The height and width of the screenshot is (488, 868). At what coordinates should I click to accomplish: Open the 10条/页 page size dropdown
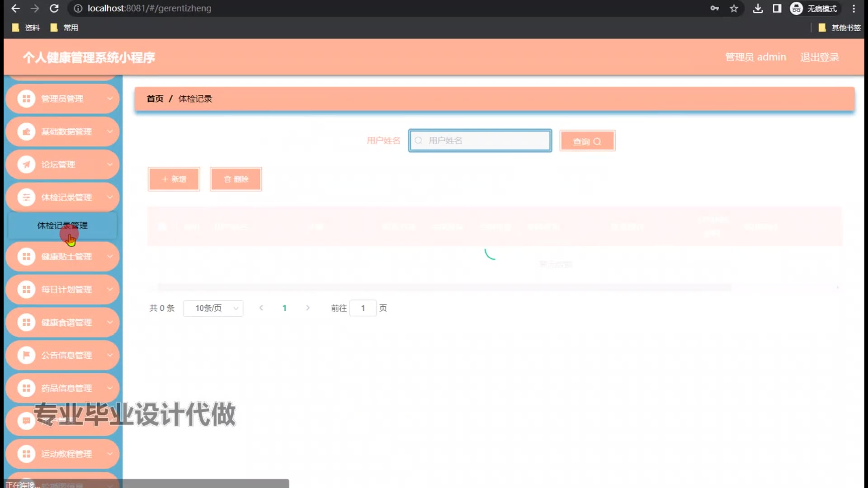(x=213, y=308)
